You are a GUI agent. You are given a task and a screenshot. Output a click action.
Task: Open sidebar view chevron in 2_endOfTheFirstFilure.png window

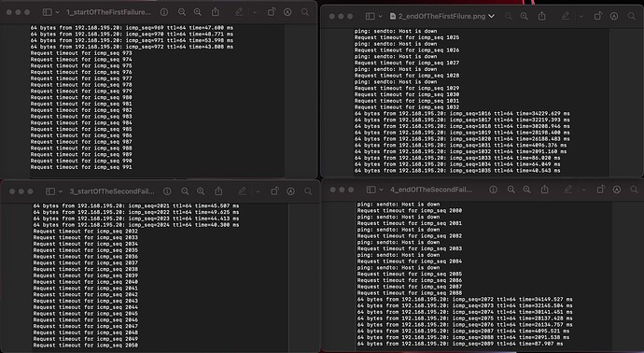(x=380, y=16)
